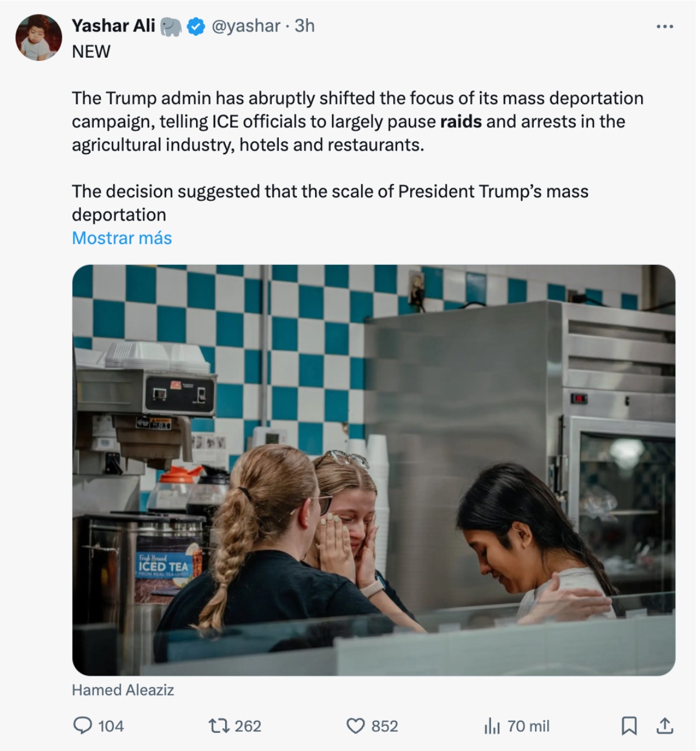This screenshot has height=751, width=700.
Task: Click the NEW text line of tweet
Action: 91,51
